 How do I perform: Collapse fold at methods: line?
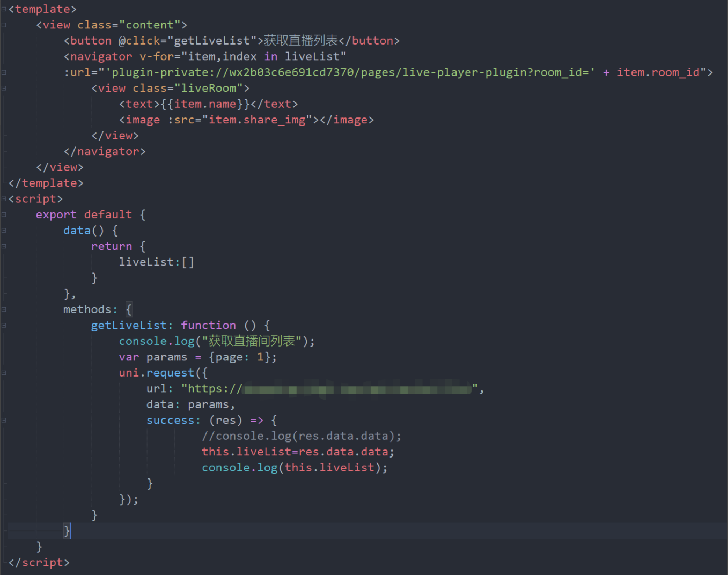click(x=4, y=309)
